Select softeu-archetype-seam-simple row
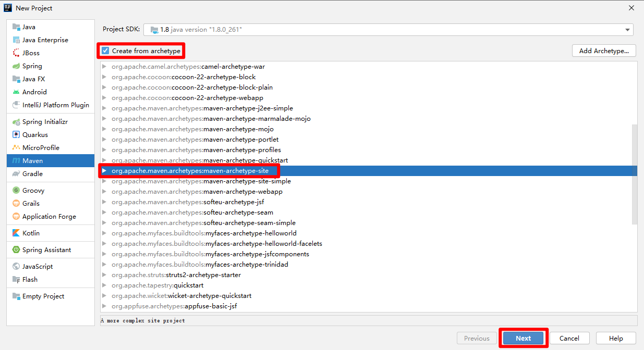The height and width of the screenshot is (350, 644). (366, 223)
